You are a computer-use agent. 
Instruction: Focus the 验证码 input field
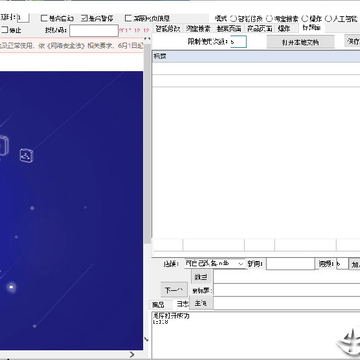point(94,31)
